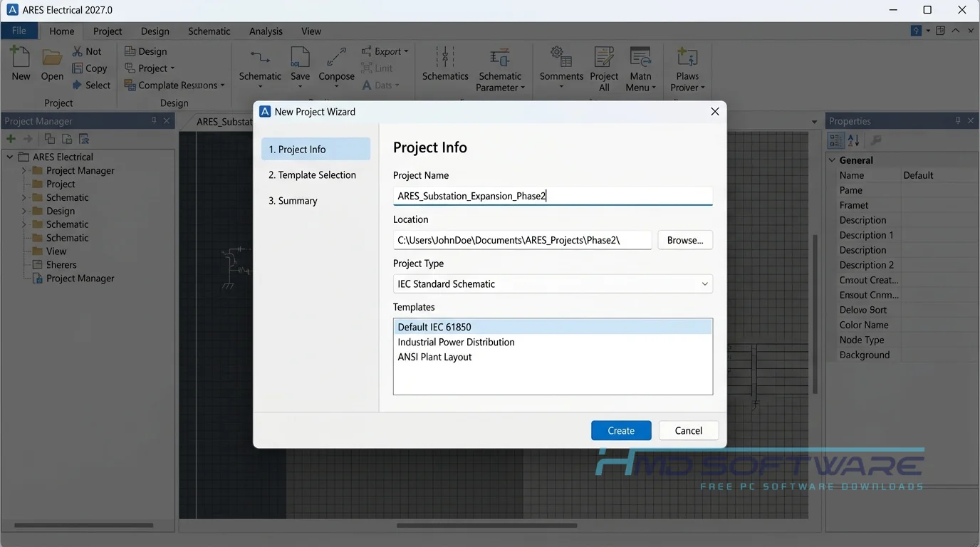Click the Complate Ressions icon
The image size is (980, 547).
[x=130, y=85]
